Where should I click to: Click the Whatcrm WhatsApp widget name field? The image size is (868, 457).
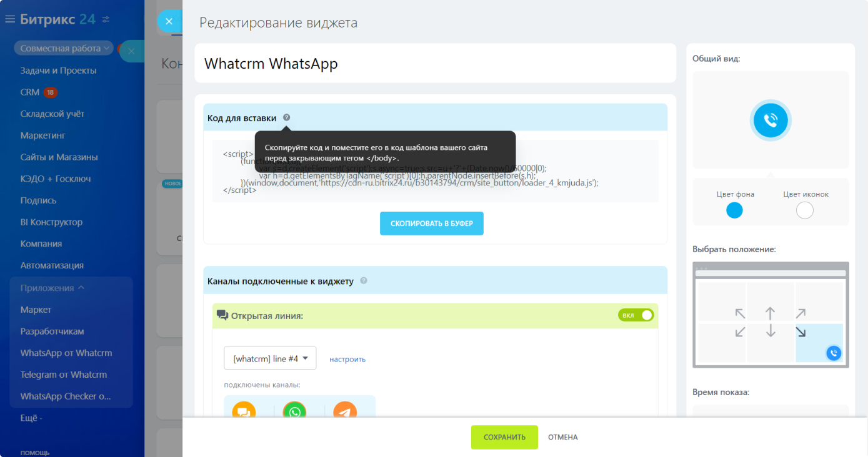coord(436,63)
